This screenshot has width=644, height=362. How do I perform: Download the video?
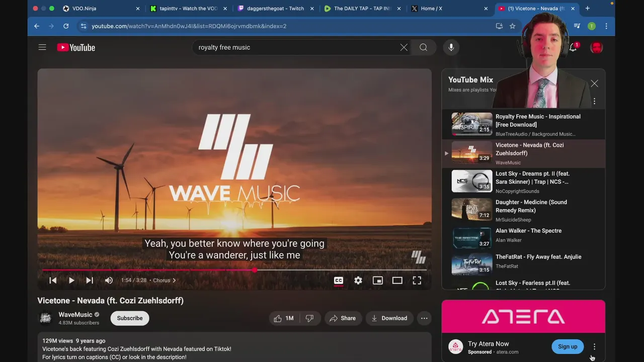pos(389,318)
